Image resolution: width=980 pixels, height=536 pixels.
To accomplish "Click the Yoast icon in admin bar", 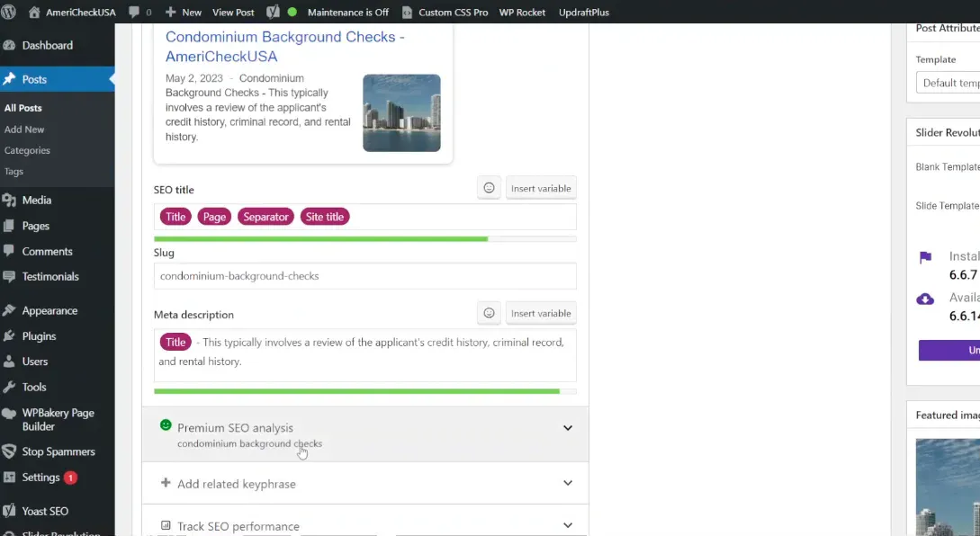I will point(273,13).
